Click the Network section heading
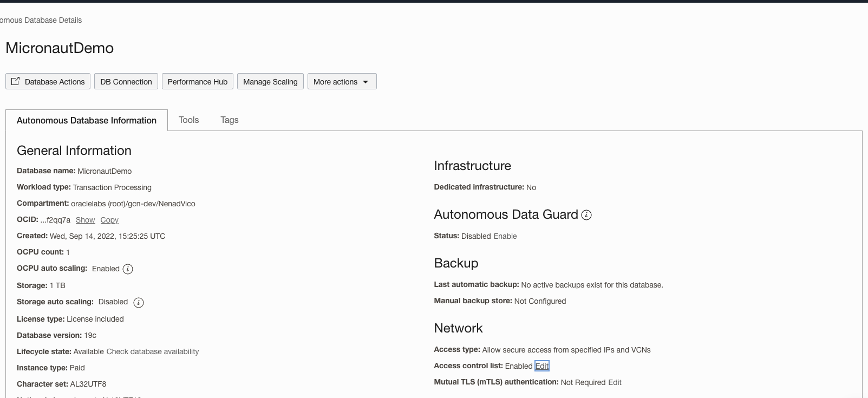The image size is (868, 398). click(x=458, y=328)
